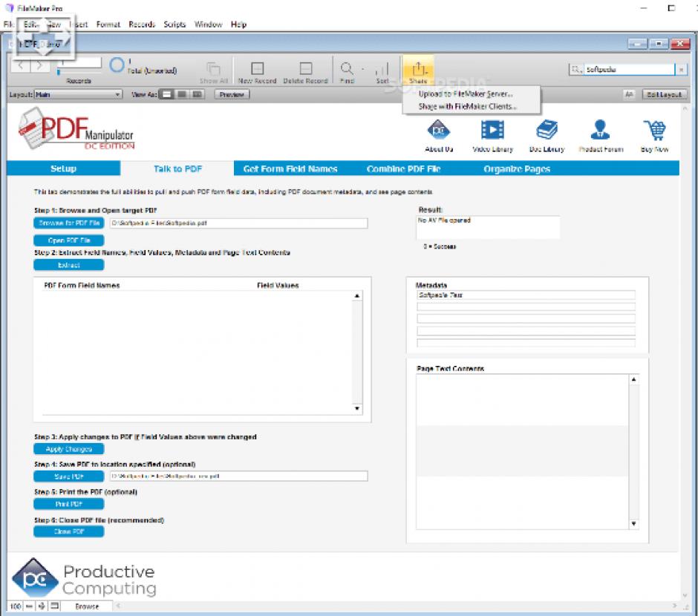The height and width of the screenshot is (616, 698).
Task: Click the Extract button
Action: click(x=69, y=265)
